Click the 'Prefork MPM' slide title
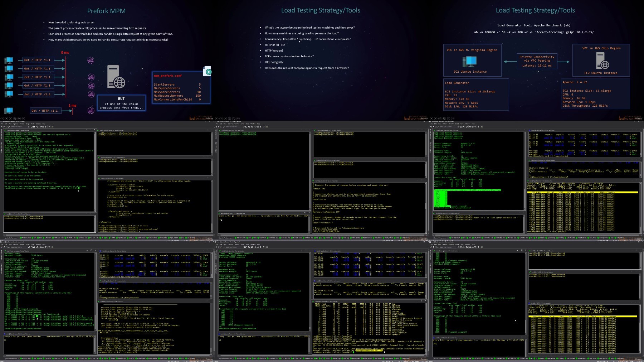This screenshot has height=362, width=644. pyautogui.click(x=106, y=11)
